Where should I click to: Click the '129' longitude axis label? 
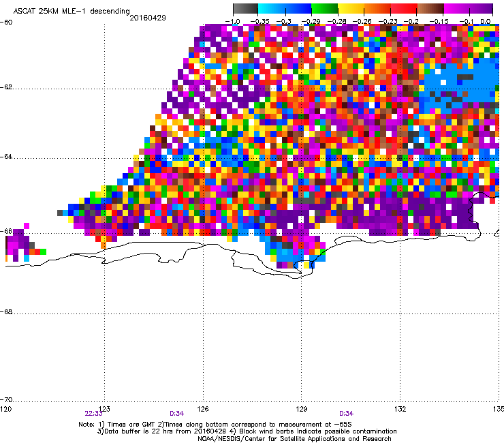point(302,409)
